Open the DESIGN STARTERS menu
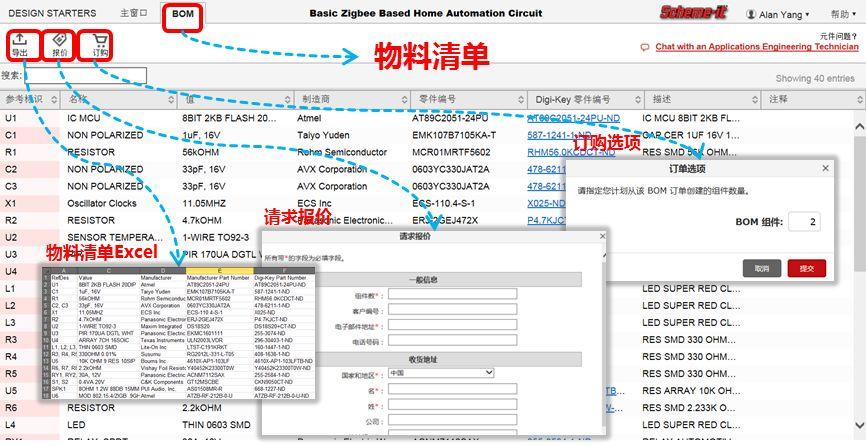 (x=52, y=13)
